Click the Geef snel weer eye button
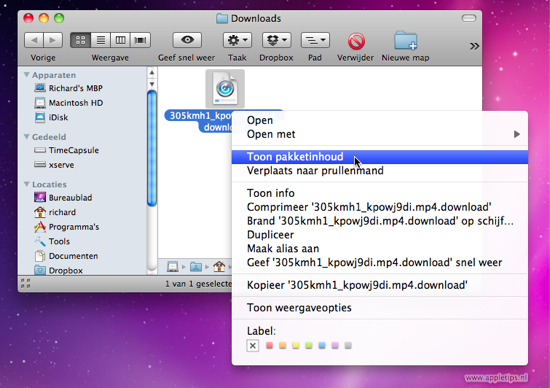This screenshot has width=550, height=388. (187, 40)
